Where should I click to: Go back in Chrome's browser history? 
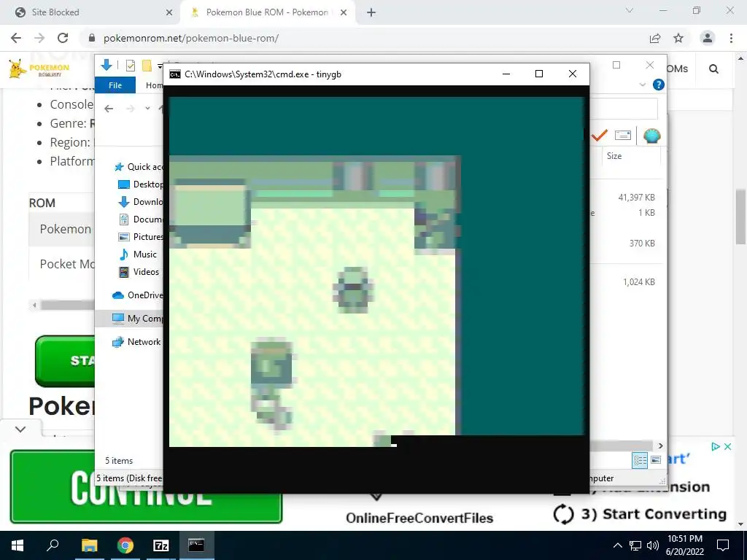pos(16,38)
